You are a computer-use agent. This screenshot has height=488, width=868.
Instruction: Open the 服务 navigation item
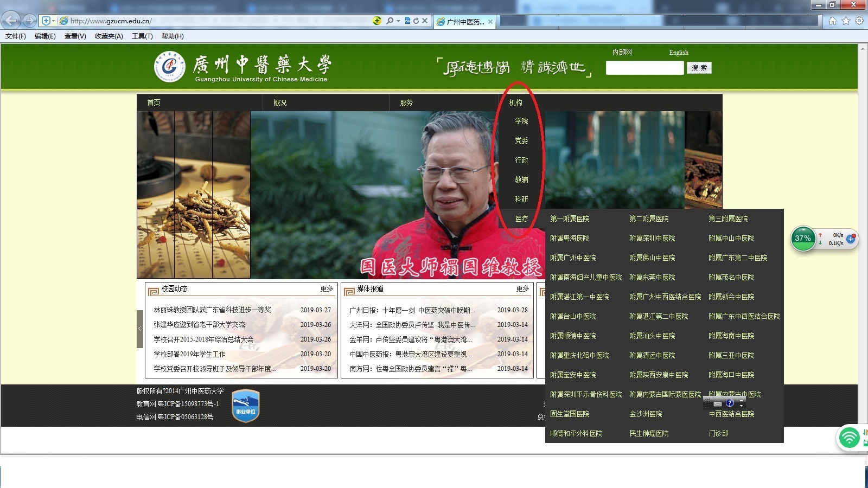pyautogui.click(x=406, y=102)
